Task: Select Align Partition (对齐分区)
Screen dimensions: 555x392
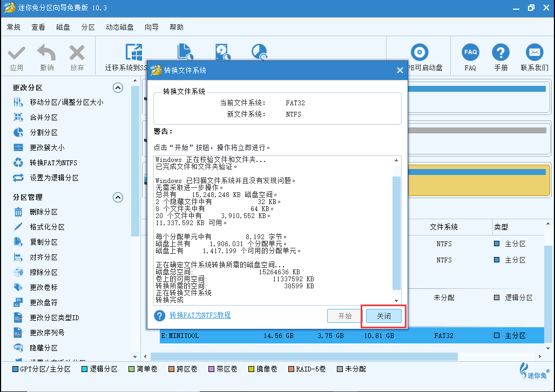Action: click(36, 258)
